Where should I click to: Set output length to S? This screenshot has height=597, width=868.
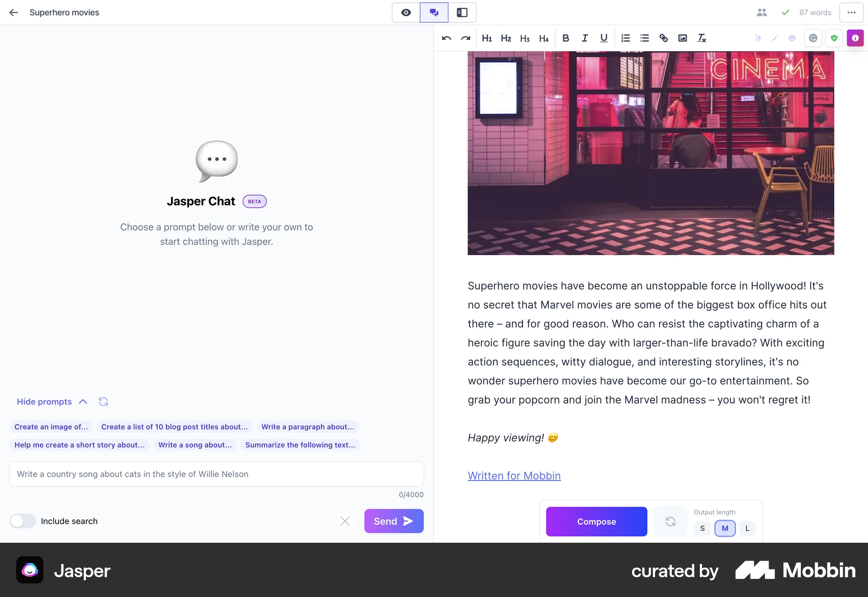coord(702,528)
